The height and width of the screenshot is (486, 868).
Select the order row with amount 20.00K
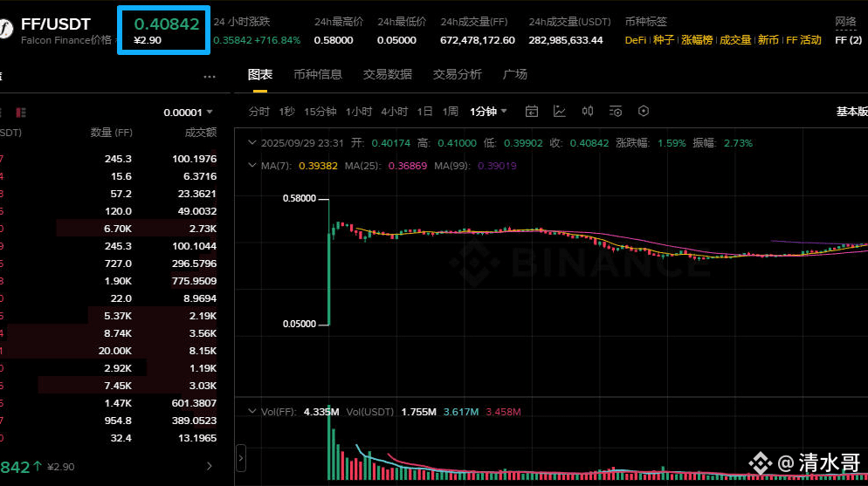tap(108, 351)
